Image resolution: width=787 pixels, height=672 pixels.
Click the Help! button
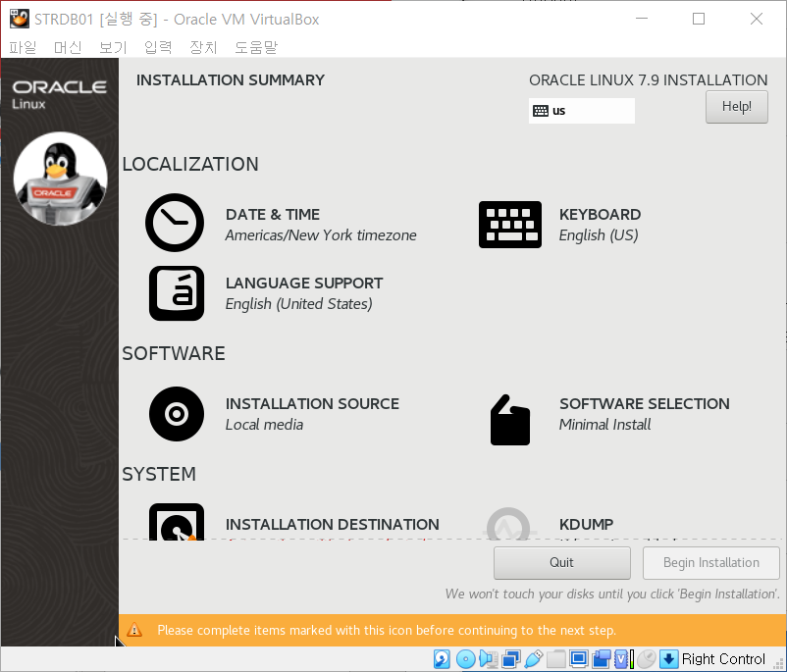(x=736, y=106)
